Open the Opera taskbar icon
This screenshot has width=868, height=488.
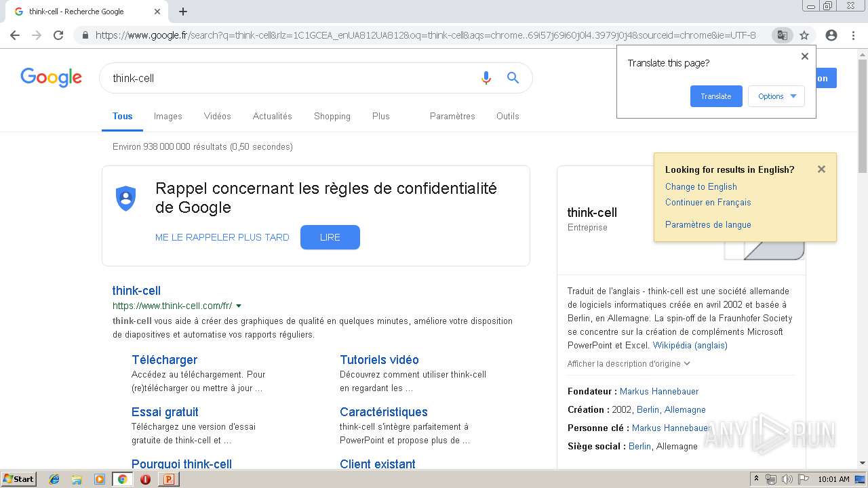145,479
